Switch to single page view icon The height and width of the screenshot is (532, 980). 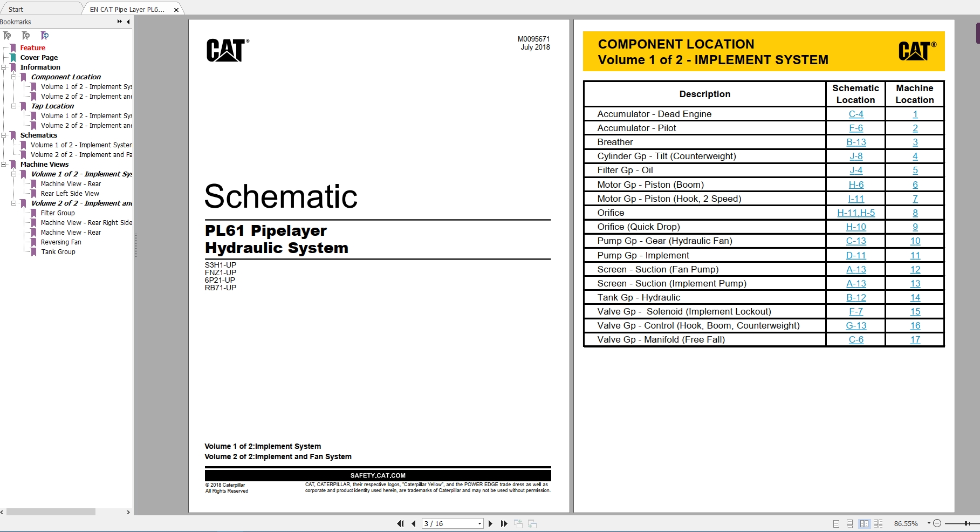[835, 523]
